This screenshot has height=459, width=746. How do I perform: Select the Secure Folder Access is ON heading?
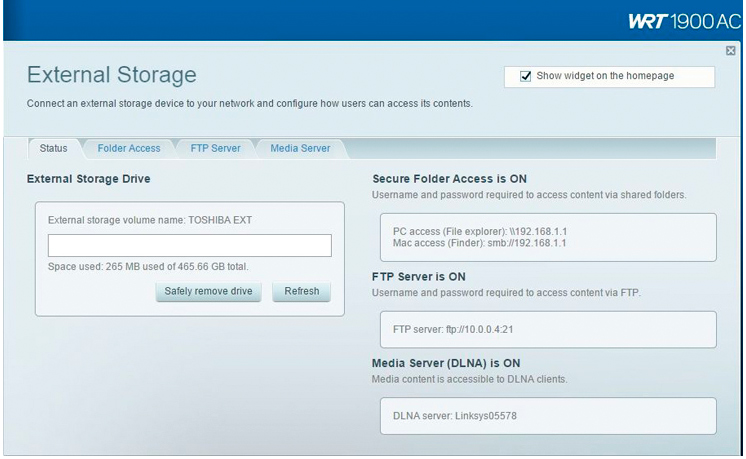[x=449, y=179]
